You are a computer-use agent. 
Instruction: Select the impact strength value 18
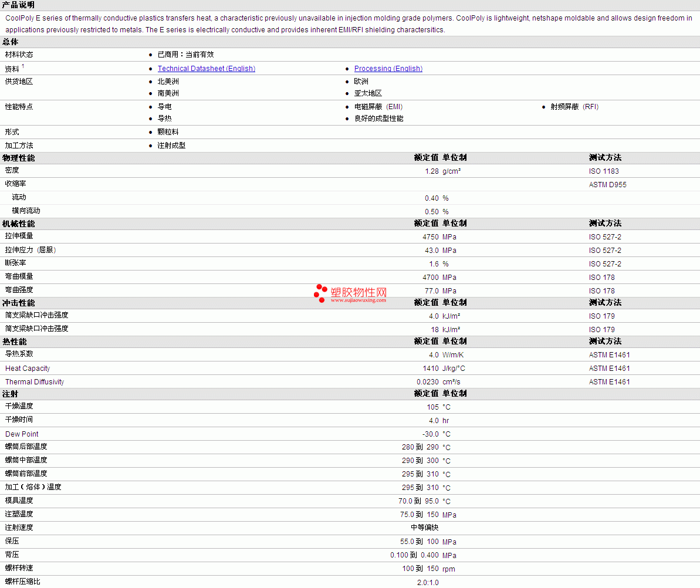click(x=435, y=329)
